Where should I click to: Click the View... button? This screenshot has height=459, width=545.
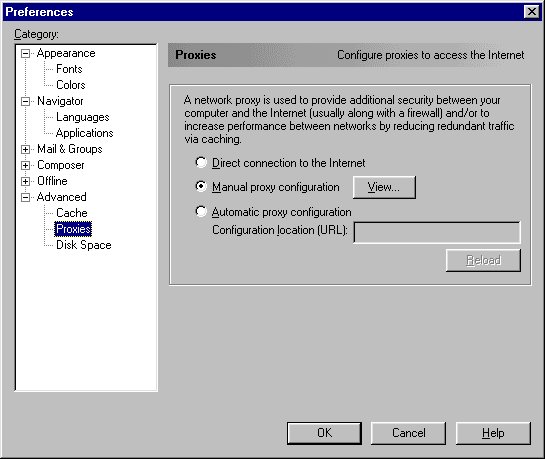tap(384, 187)
